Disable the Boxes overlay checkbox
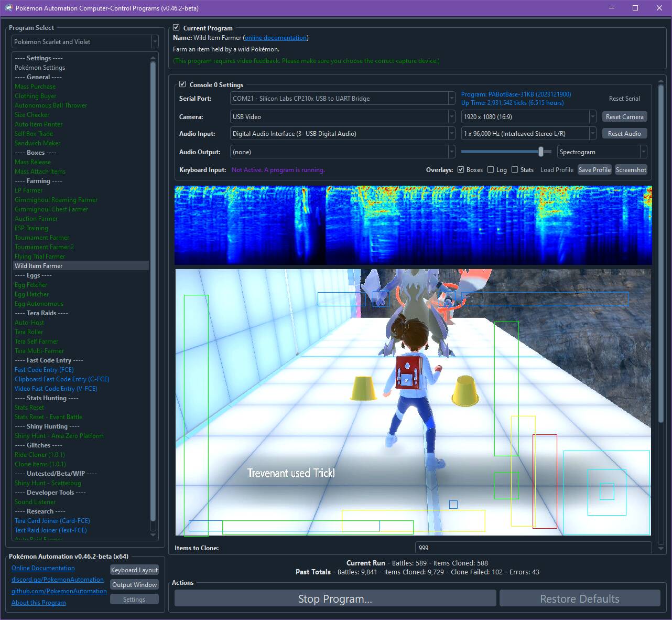Screen dimensions: 672x620 [461, 169]
